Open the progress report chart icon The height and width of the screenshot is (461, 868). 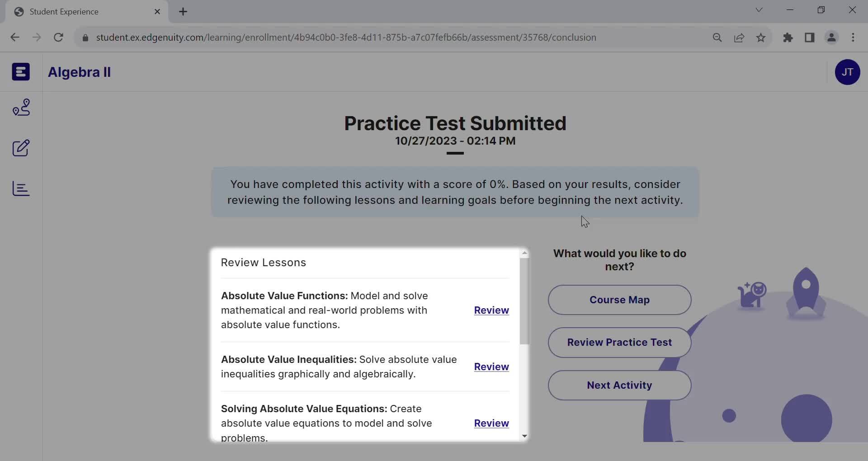(21, 188)
